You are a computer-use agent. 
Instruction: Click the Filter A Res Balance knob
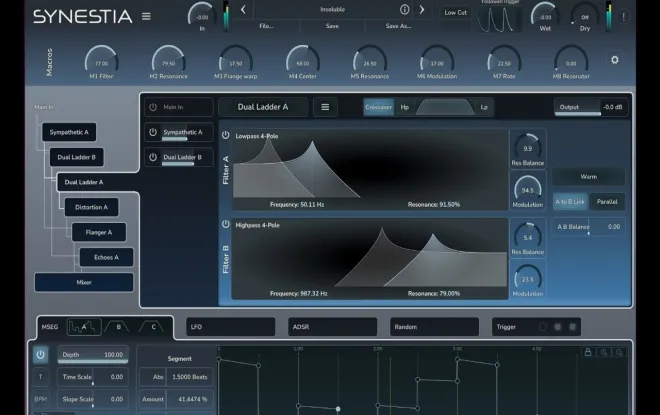(527, 147)
